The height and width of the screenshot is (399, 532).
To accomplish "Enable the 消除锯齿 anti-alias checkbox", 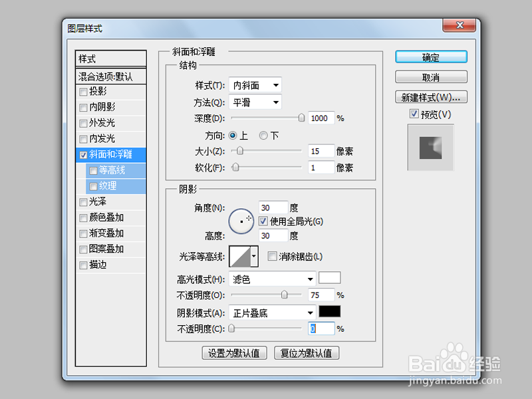I will [272, 256].
